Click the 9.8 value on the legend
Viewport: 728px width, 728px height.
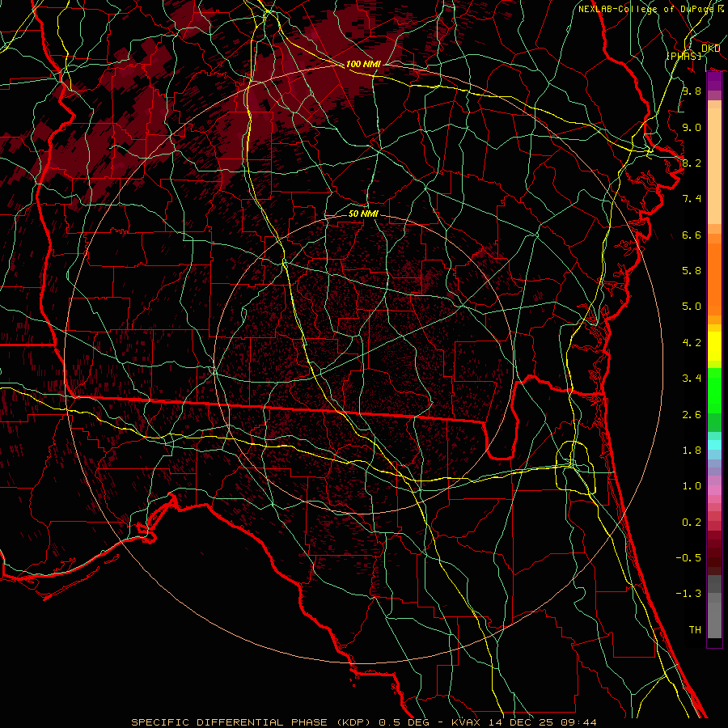[x=691, y=91]
